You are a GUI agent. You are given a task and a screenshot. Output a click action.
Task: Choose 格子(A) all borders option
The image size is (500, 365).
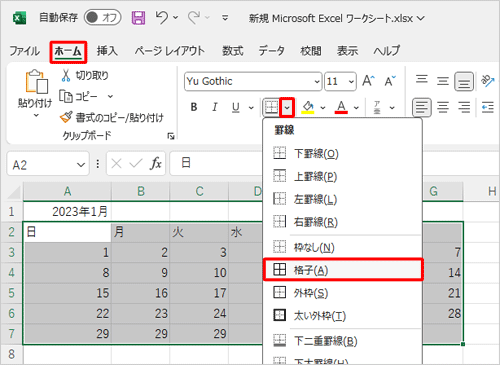[343, 270]
